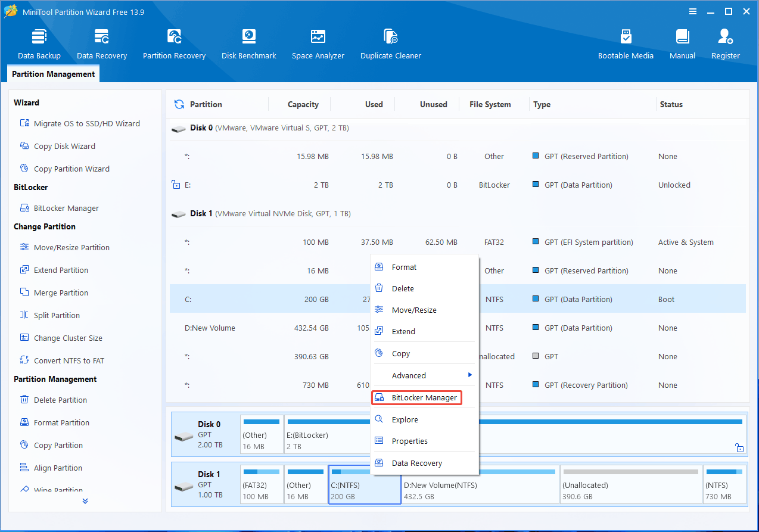This screenshot has width=759, height=532.
Task: Choose Extend in context menu
Action: 424,331
